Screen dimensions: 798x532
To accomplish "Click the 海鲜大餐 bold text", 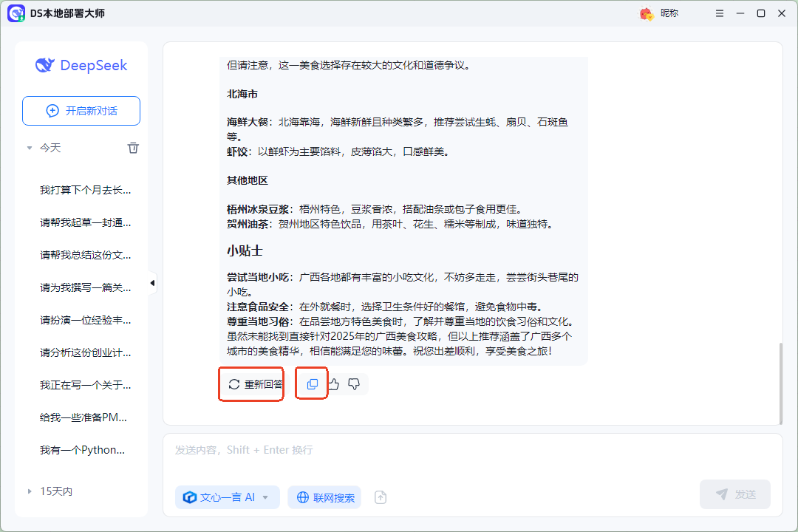I will click(x=248, y=122).
